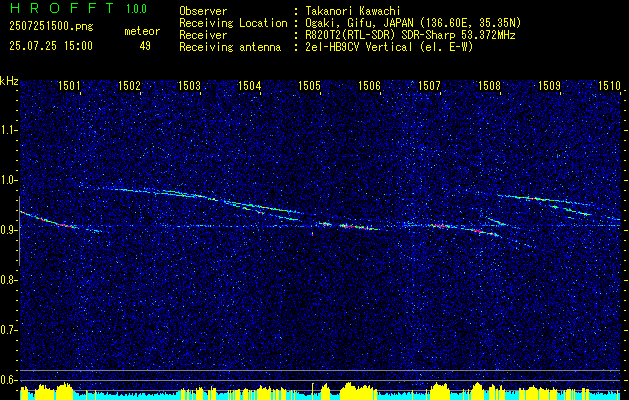
Task: Click the 0.9 kHz frequency axis label
Action: [x=9, y=230]
